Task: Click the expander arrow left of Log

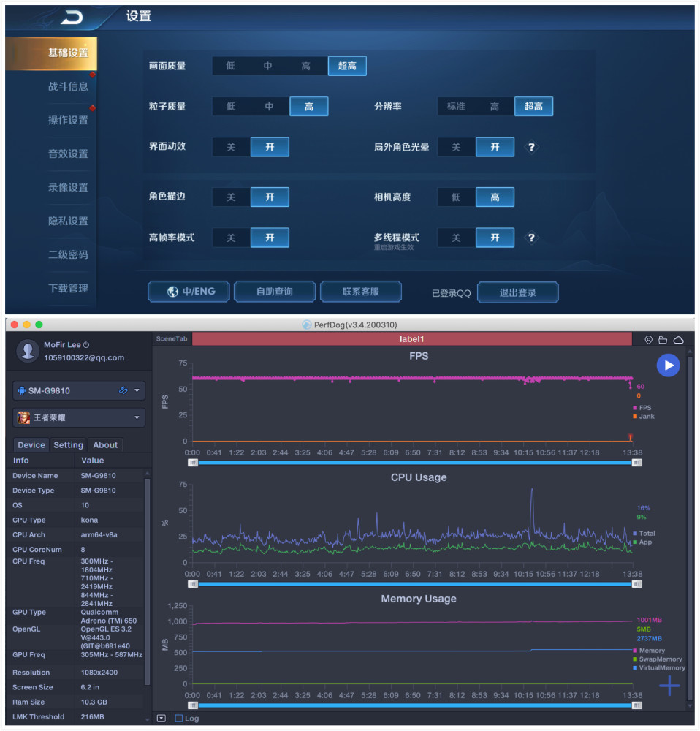Action: (x=161, y=719)
